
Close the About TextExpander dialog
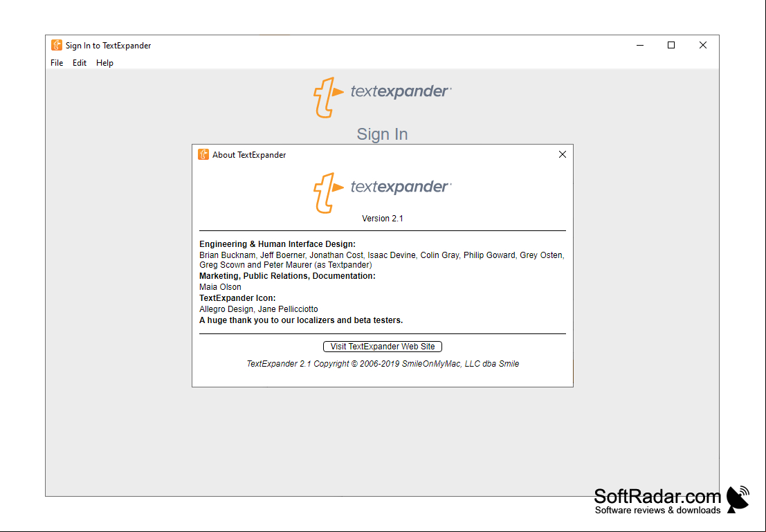563,154
